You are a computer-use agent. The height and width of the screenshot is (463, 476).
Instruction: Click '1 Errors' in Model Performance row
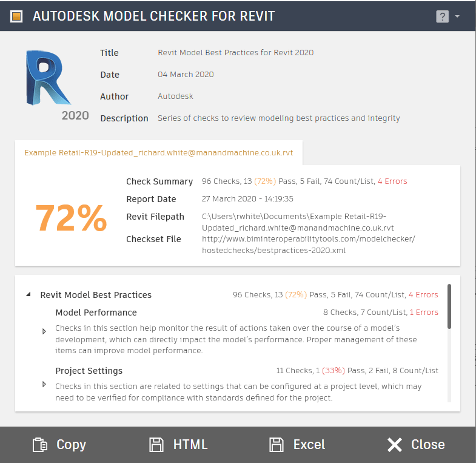pyautogui.click(x=424, y=313)
